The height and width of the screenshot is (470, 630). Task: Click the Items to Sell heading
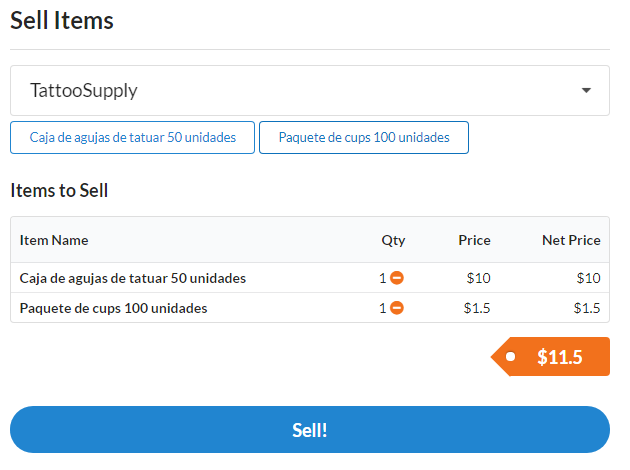pyautogui.click(x=59, y=190)
